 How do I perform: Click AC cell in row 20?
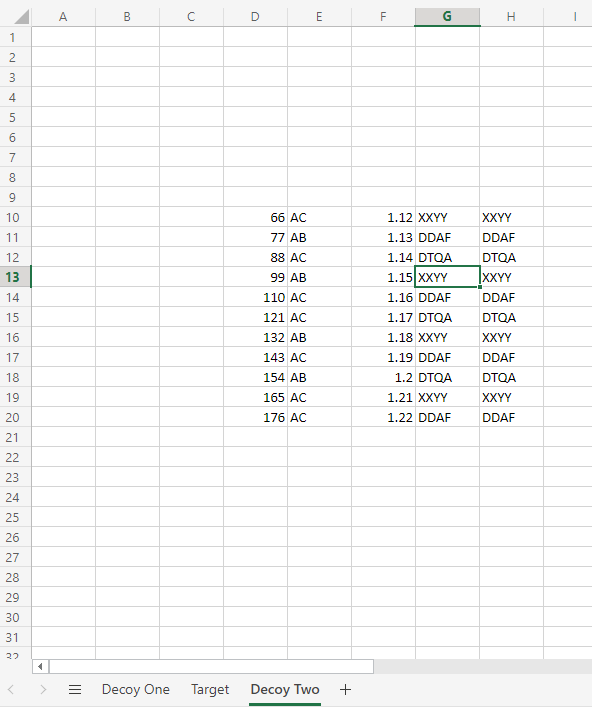[320, 417]
